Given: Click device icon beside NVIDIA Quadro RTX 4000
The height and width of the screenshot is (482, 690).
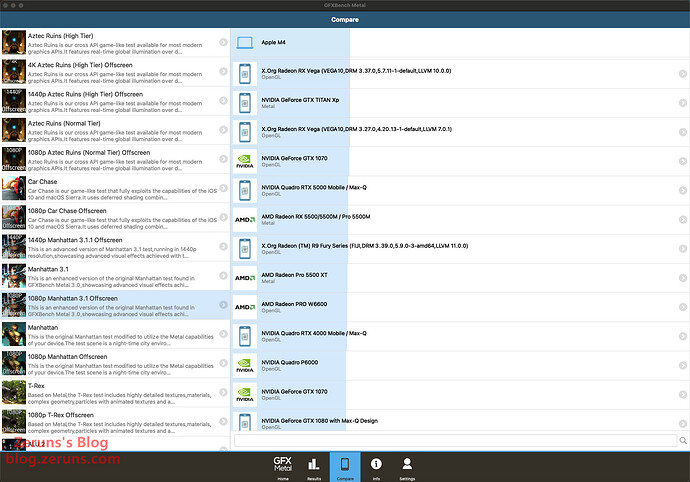Looking at the screenshot, I should click(x=245, y=335).
